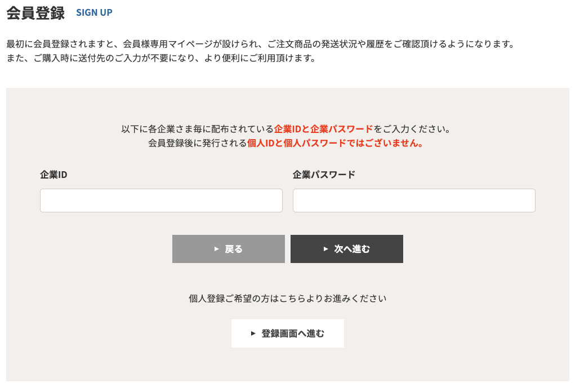The height and width of the screenshot is (392, 580).
Task: Go back with the 戻る button
Action: coord(229,249)
